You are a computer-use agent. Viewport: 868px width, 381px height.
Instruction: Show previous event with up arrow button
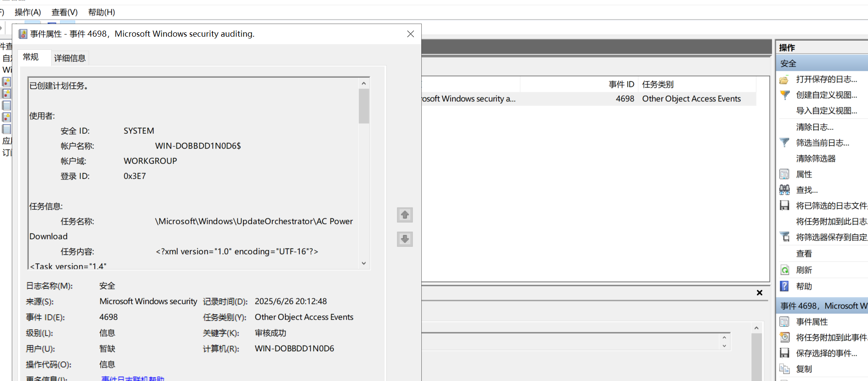coord(405,215)
